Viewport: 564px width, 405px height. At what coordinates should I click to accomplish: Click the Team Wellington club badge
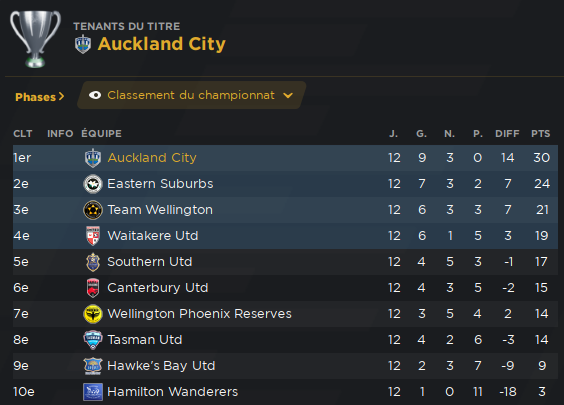tap(93, 210)
